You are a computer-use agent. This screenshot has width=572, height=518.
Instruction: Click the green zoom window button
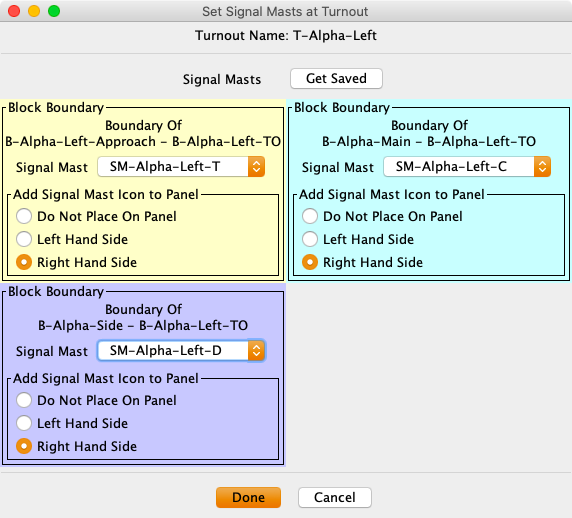pos(54,11)
